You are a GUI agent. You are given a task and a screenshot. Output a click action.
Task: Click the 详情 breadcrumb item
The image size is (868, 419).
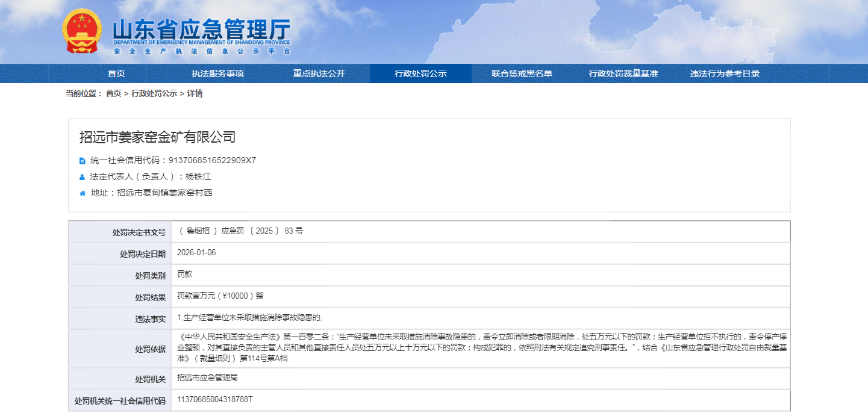[x=195, y=93]
